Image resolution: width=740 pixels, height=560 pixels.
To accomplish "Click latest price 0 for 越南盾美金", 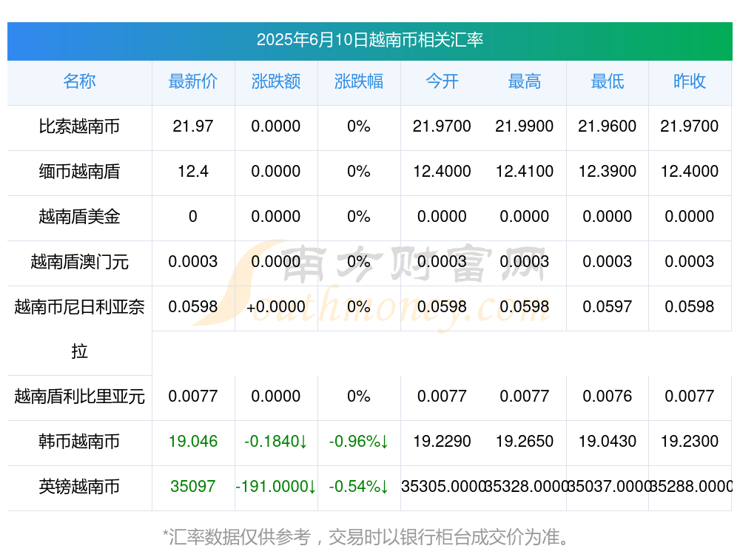I will 193,217.
